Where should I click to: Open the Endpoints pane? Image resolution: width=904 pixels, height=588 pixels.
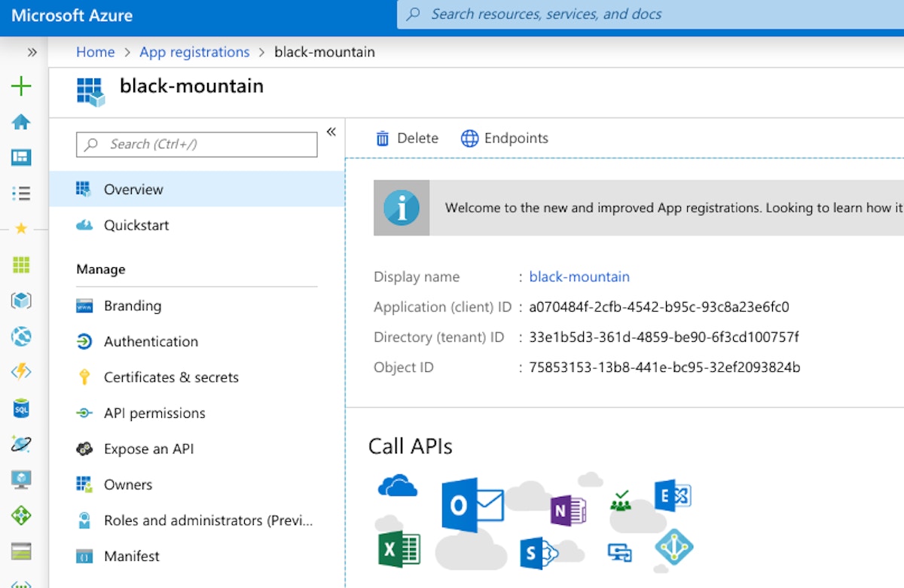[x=505, y=138]
